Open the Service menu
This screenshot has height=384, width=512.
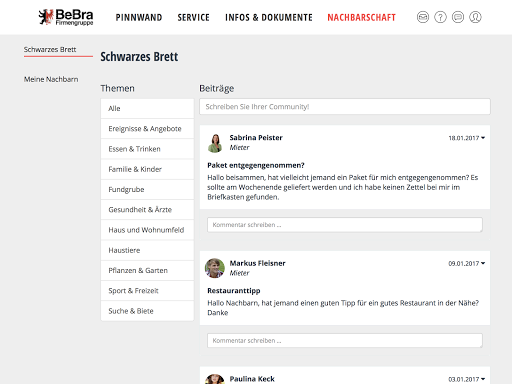point(194,17)
